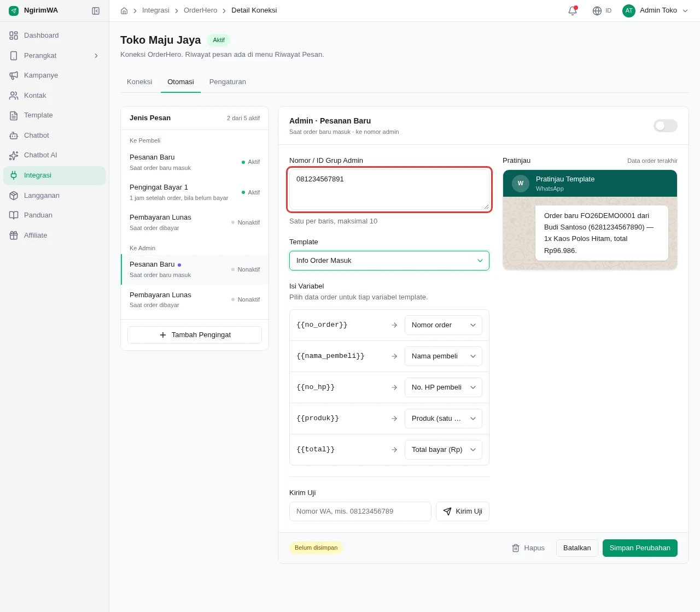Go to Kampanye megaphone item
Image resolution: width=700 pixels, height=612 pixels.
(x=54, y=75)
